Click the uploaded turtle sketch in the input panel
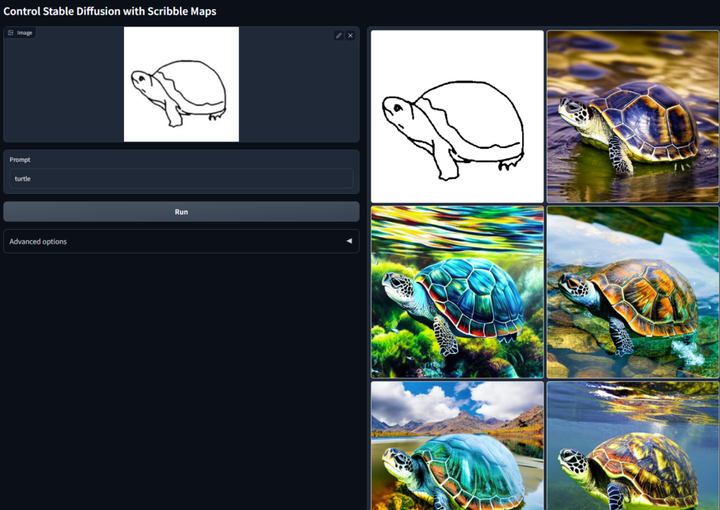 tap(181, 84)
